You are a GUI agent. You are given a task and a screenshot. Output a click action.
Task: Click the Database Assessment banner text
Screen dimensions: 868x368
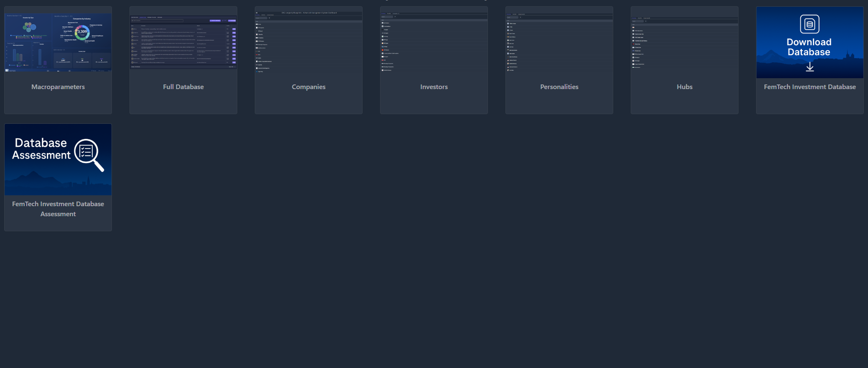[41, 149]
